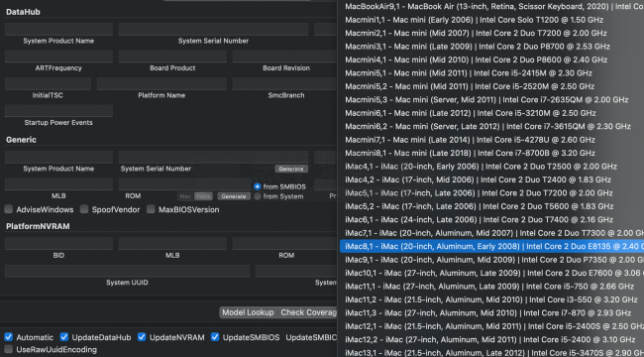Toggle the UpdateNVRAM checkbox
The height and width of the screenshot is (357, 644).
(x=142, y=337)
